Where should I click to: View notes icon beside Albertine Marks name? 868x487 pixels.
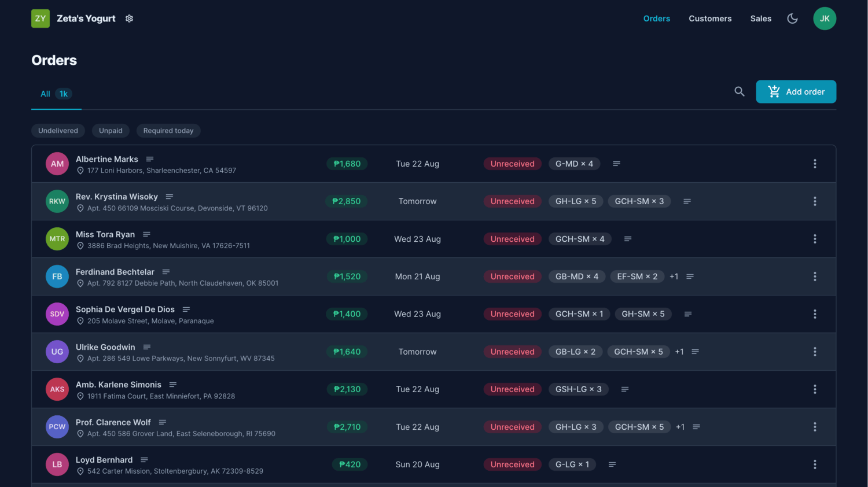(x=150, y=159)
